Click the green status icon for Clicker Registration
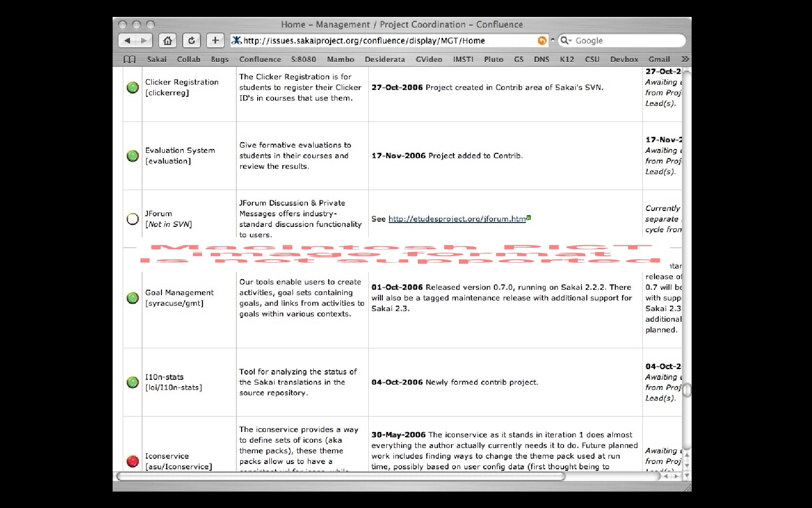The image size is (812, 508). [132, 88]
